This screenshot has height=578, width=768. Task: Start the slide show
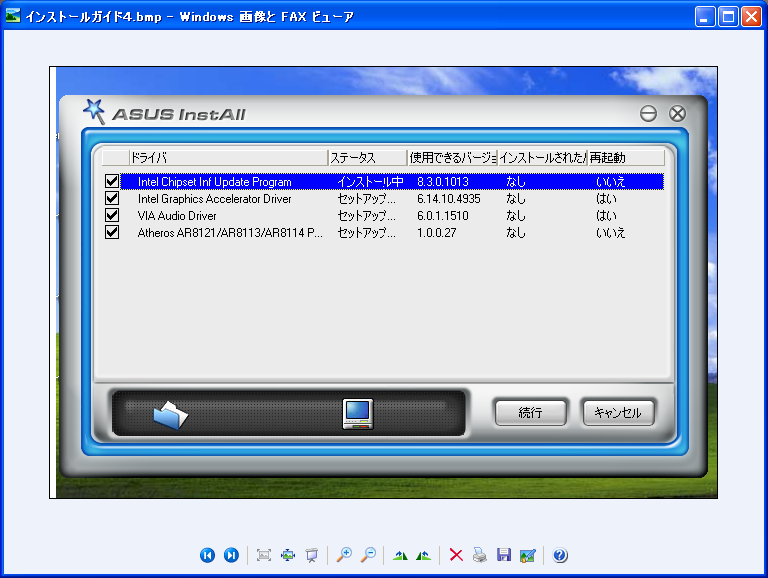point(312,555)
